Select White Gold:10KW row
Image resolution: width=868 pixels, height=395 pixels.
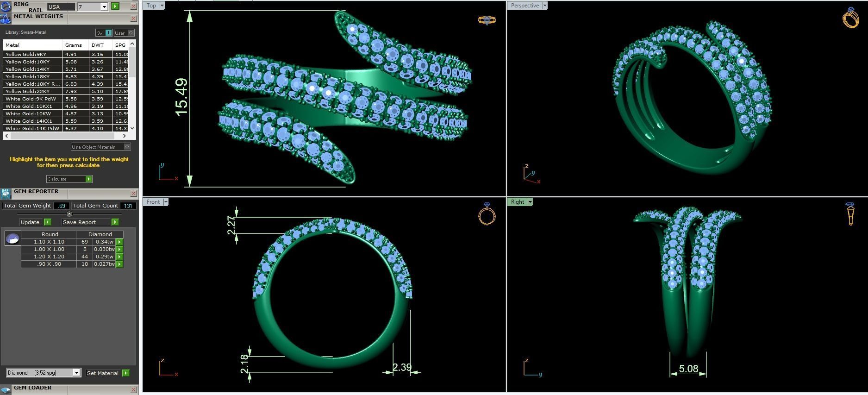click(66, 113)
